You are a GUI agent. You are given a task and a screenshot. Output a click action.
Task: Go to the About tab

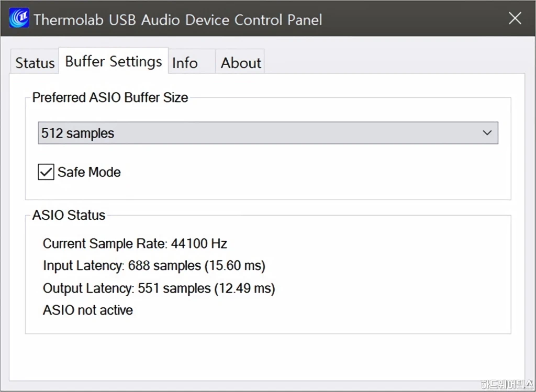click(240, 62)
